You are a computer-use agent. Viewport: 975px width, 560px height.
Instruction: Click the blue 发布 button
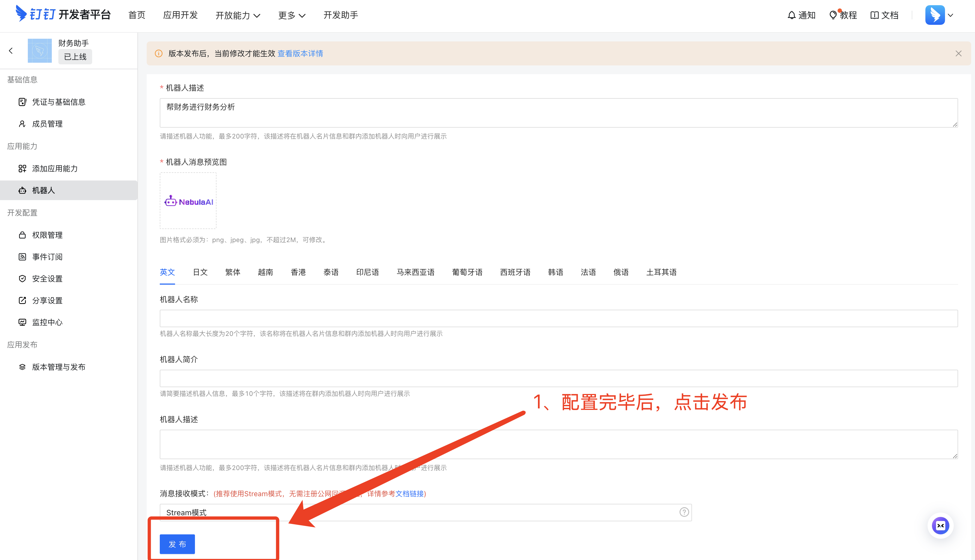coord(177,544)
